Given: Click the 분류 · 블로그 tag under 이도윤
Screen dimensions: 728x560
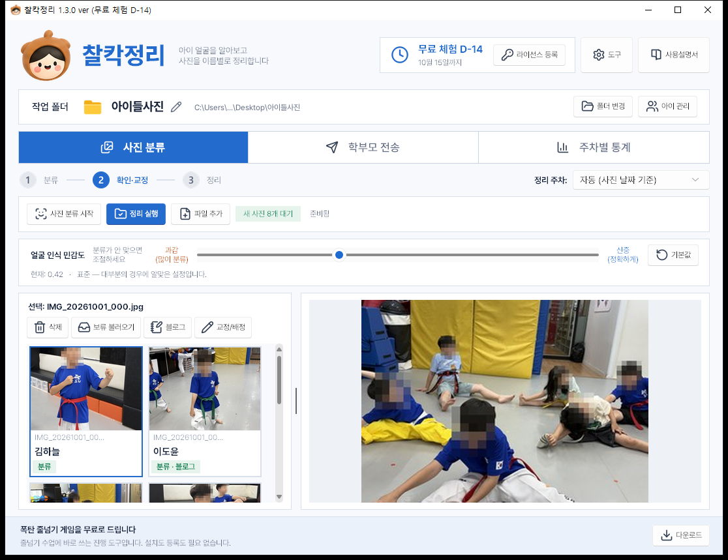Looking at the screenshot, I should coord(175,467).
